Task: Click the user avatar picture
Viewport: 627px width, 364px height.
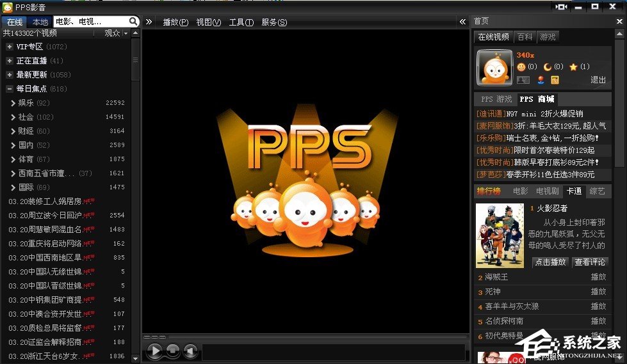Action: coord(494,68)
